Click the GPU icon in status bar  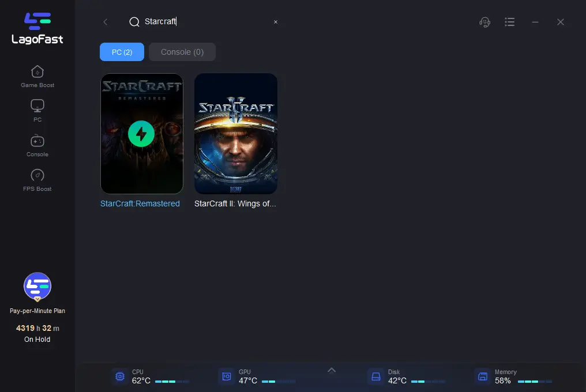[x=227, y=376]
